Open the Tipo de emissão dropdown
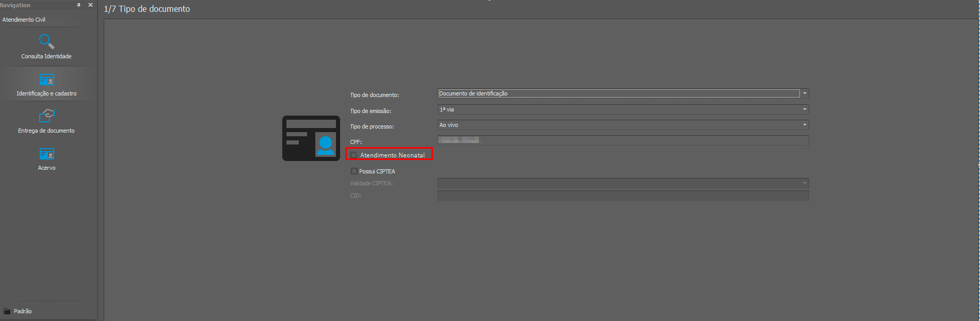980x321 pixels. (x=804, y=109)
